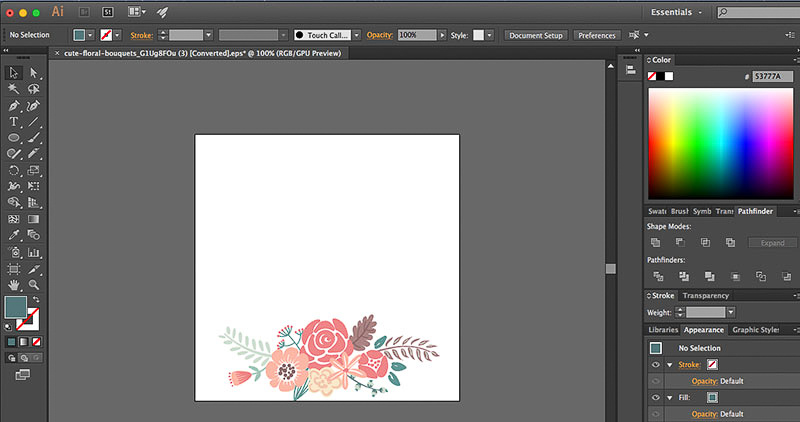Select the Column Graph tool
The height and width of the screenshot is (422, 800).
click(x=34, y=253)
